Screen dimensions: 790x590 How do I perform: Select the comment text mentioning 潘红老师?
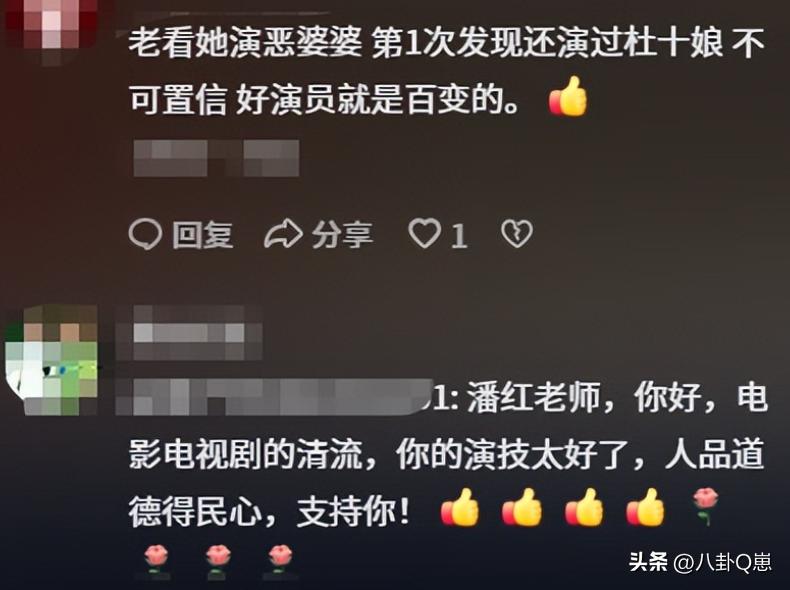[447, 481]
